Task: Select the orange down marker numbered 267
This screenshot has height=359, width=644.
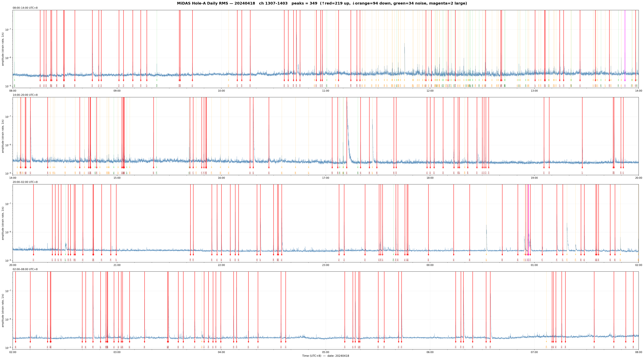Action: point(486,254)
